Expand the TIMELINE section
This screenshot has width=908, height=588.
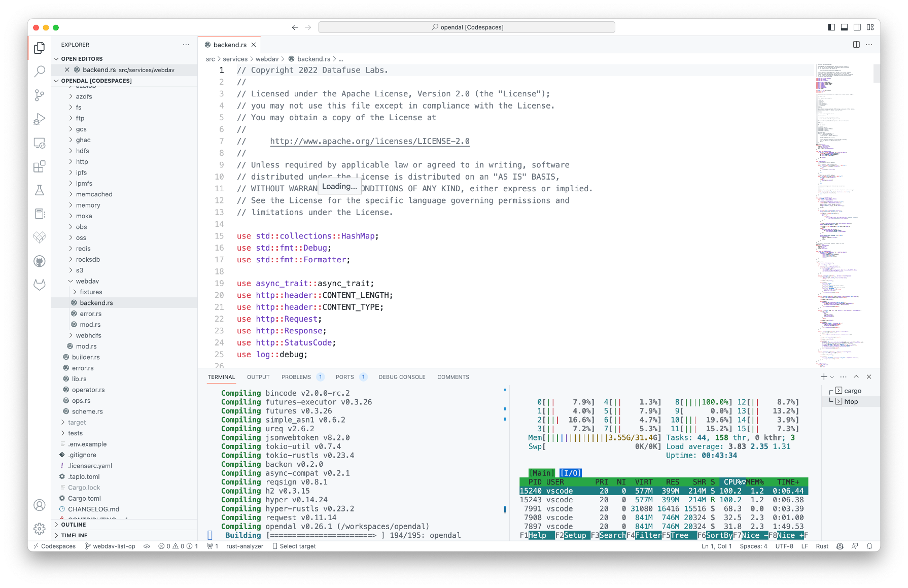click(74, 535)
